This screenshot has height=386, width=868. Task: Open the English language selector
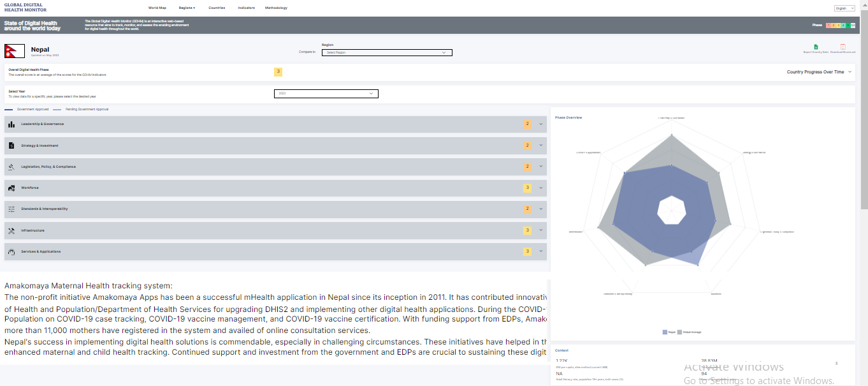[x=844, y=8]
